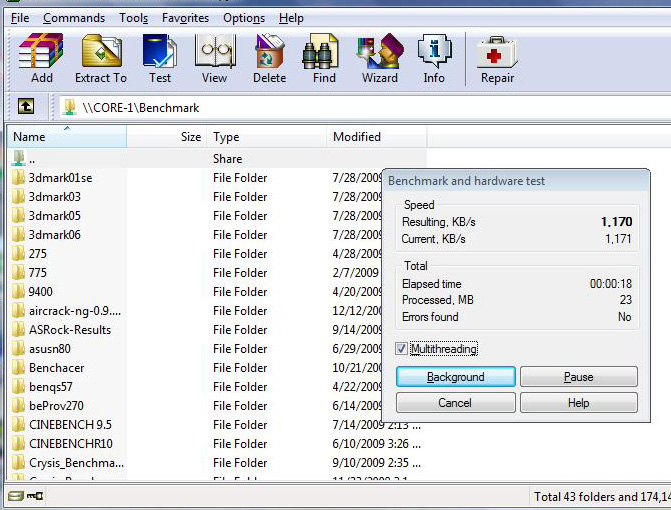This screenshot has height=510, width=671.
Task: Select the 275 folder icon
Action: [x=18, y=253]
